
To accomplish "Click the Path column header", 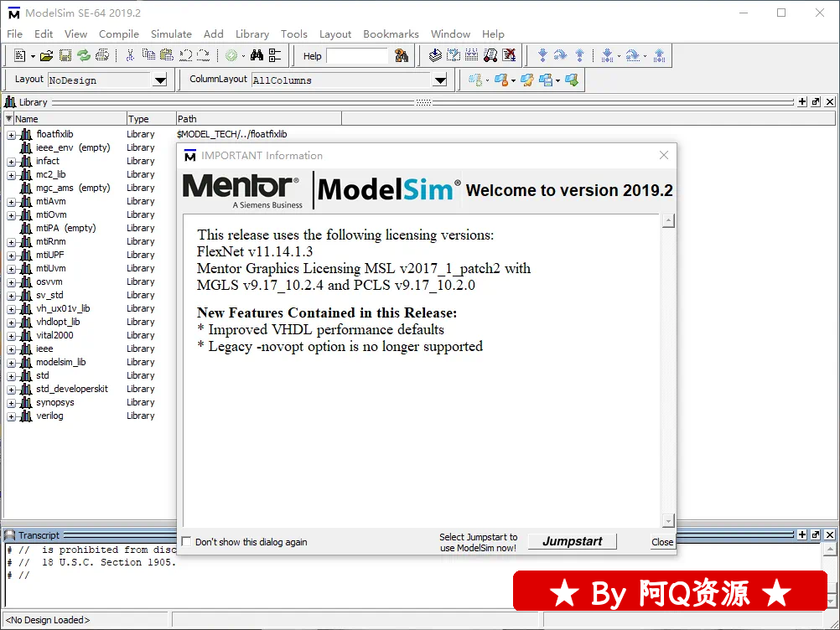I will tap(259, 119).
